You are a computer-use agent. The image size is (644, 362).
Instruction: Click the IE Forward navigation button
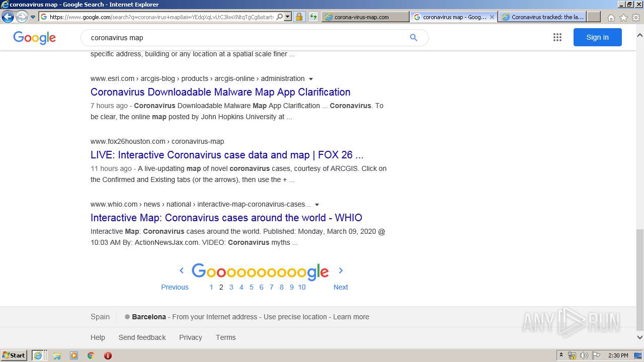[22, 17]
